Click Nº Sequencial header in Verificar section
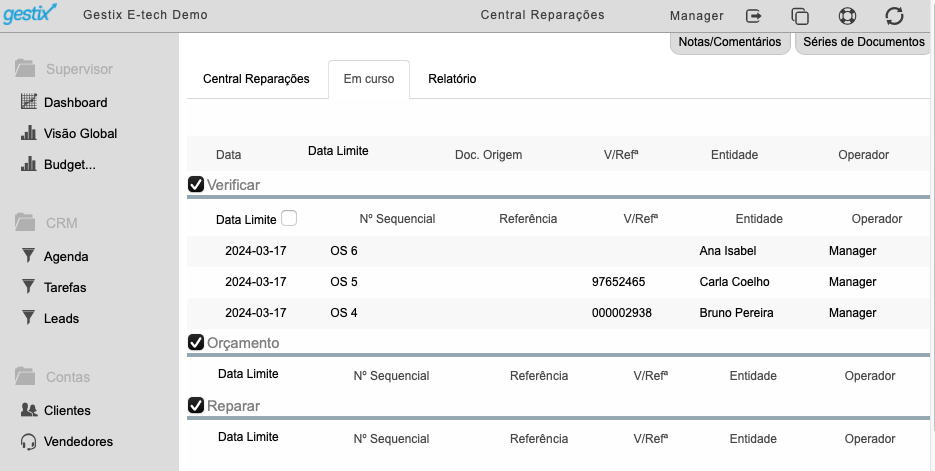 pyautogui.click(x=397, y=219)
